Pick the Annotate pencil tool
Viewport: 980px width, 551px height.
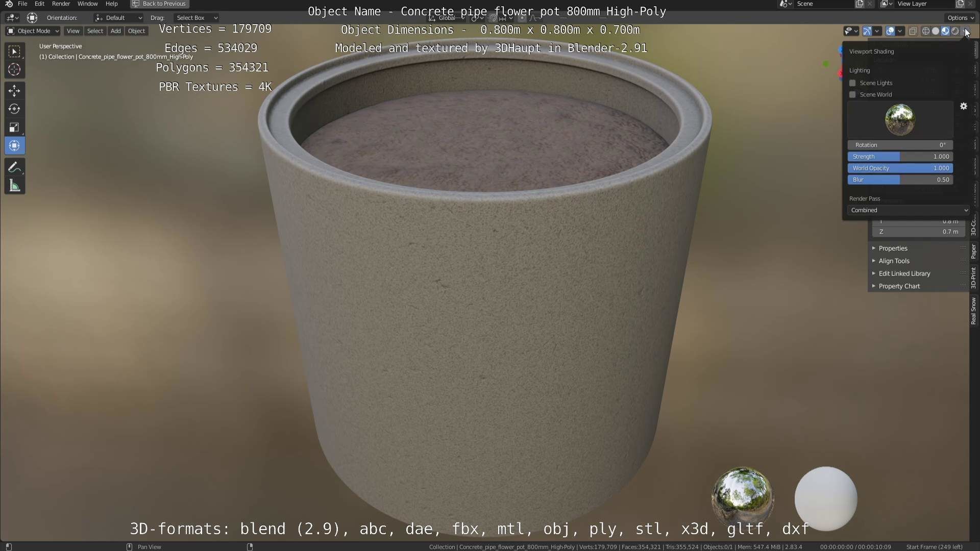pos(14,167)
